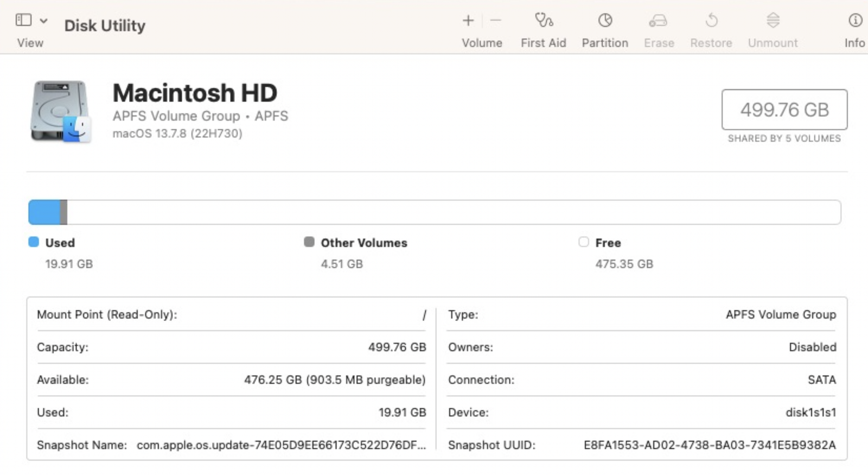Click the sidebar View icon
The height and width of the screenshot is (475, 868).
click(x=23, y=20)
